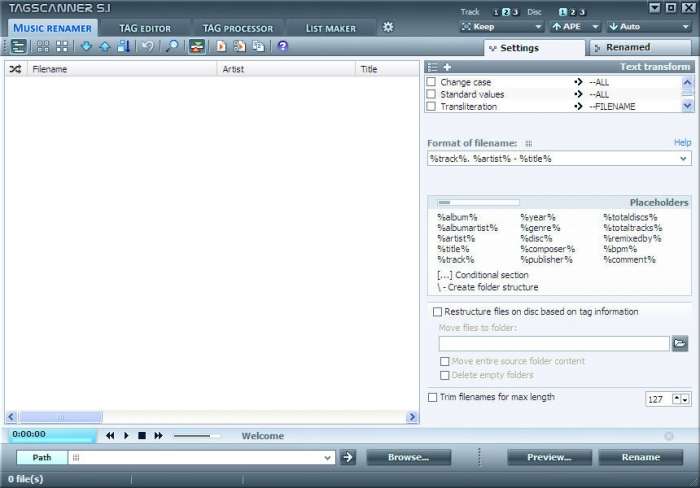The height and width of the screenshot is (488, 700).
Task: Click the purple help question mark icon
Action: click(283, 46)
